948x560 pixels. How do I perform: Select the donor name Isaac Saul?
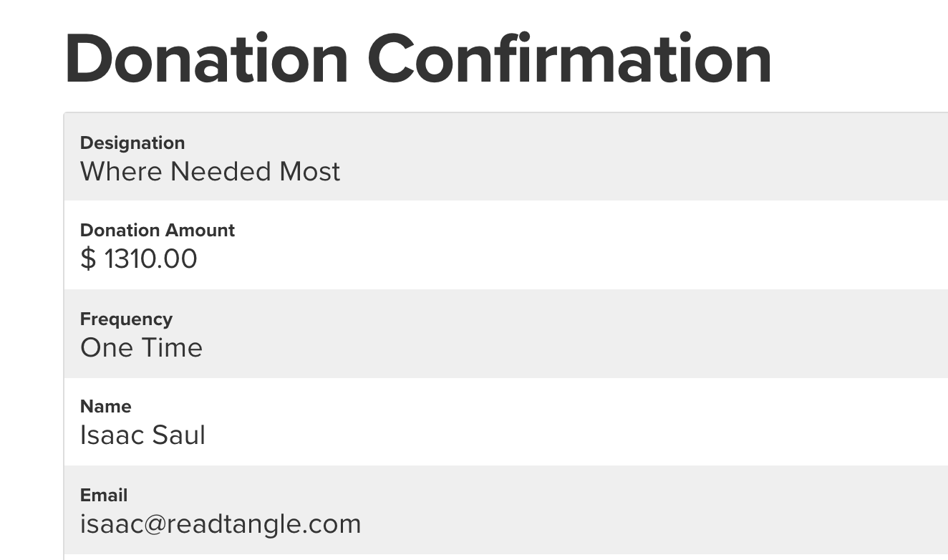tap(142, 435)
